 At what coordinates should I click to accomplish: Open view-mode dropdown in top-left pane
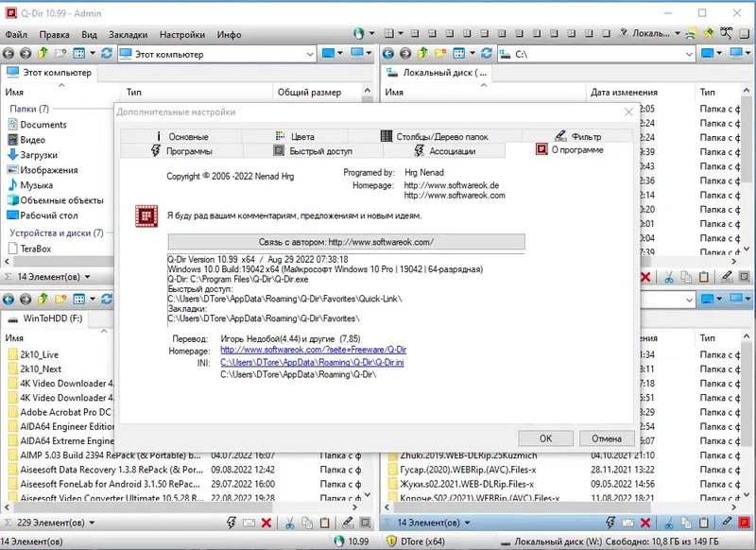point(93,54)
